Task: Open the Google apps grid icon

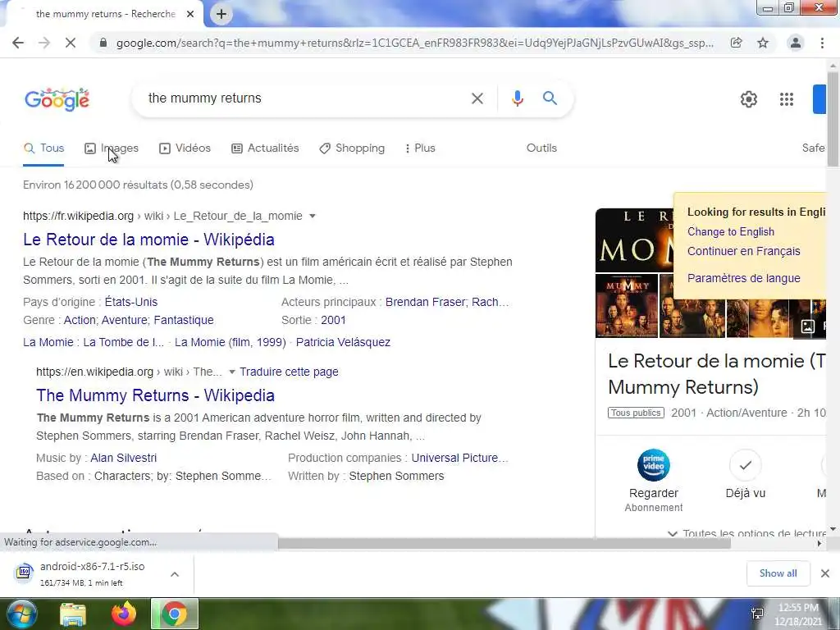Action: [x=787, y=99]
